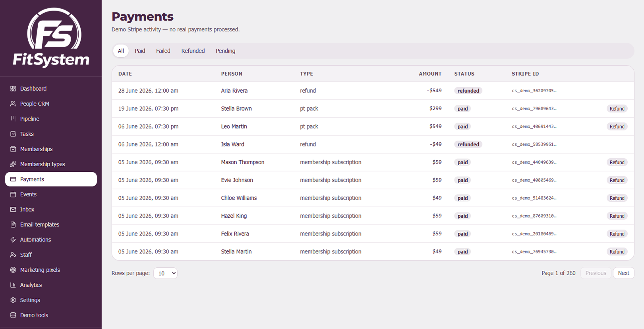Viewport: 644px width, 329px height.
Task: Click the TYPE column header
Action: [306, 74]
